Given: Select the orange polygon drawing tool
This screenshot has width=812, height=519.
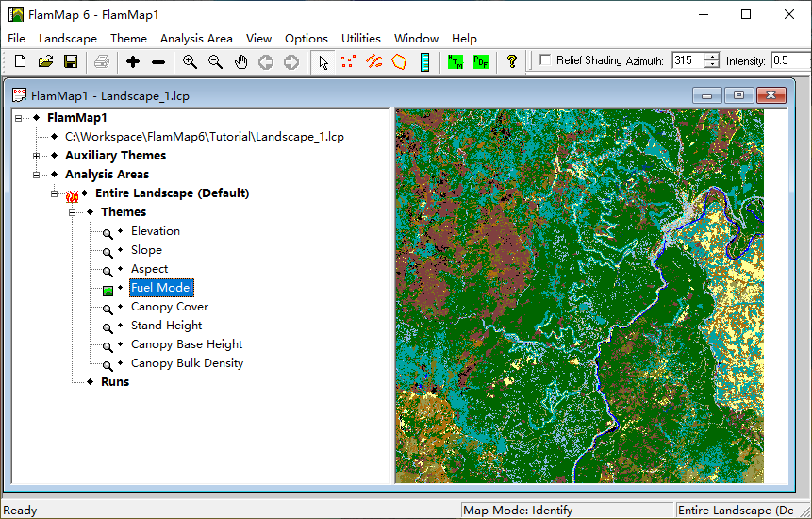Looking at the screenshot, I should 399,61.
